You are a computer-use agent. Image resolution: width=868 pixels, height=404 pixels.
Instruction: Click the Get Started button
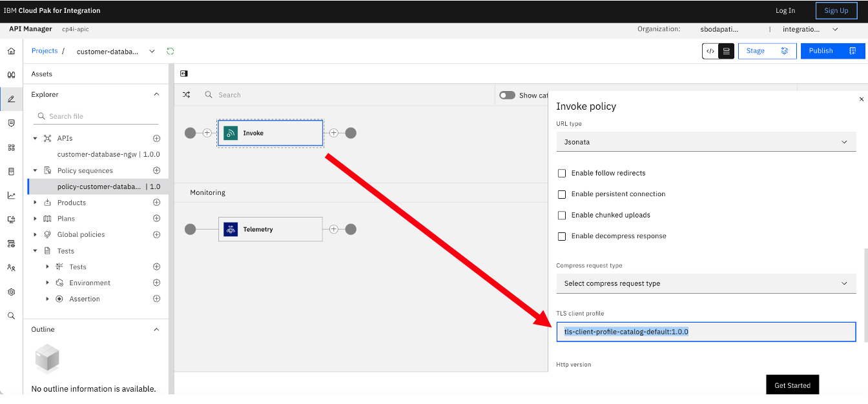click(792, 385)
